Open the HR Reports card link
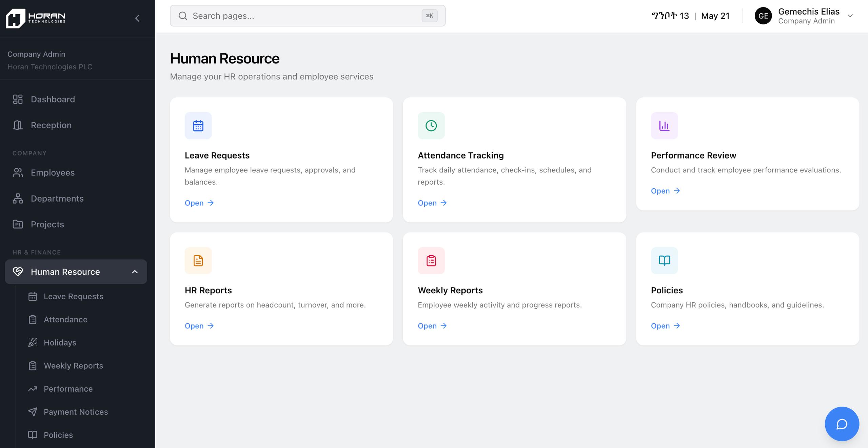This screenshot has width=868, height=448. pos(199,326)
